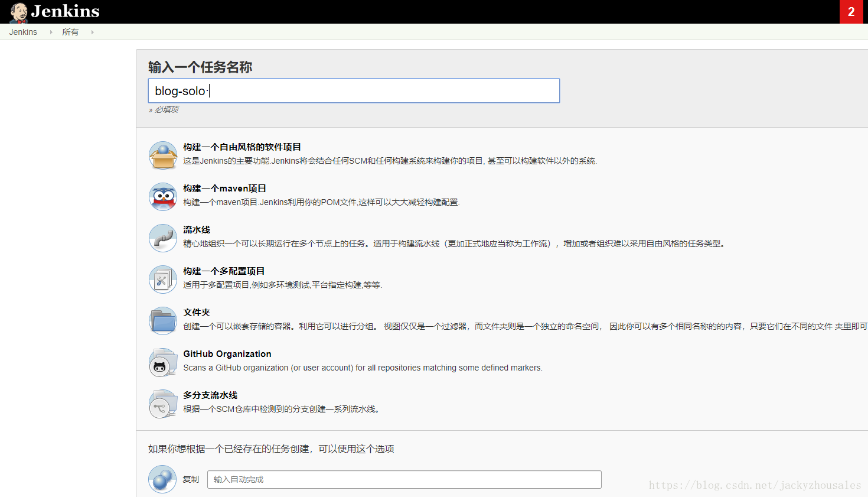This screenshot has height=497, width=868.
Task: Click the folder description text
Action: pyautogui.click(x=526, y=326)
